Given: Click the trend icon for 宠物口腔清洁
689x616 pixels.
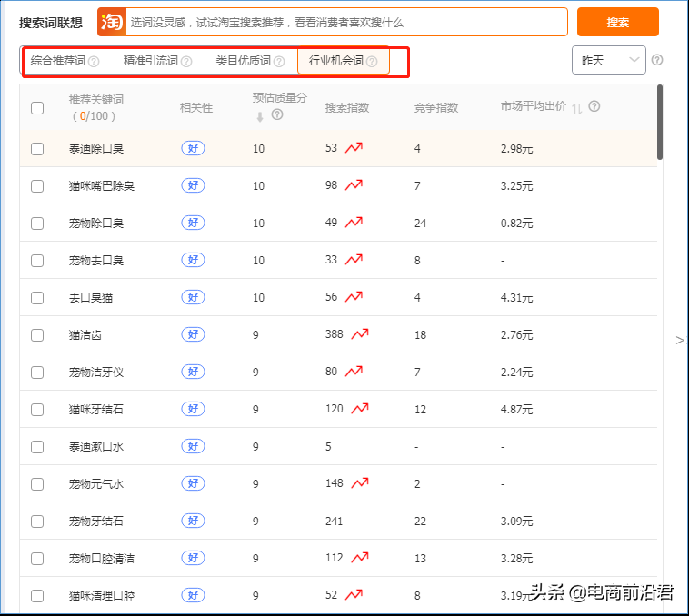Looking at the screenshot, I should click(360, 558).
